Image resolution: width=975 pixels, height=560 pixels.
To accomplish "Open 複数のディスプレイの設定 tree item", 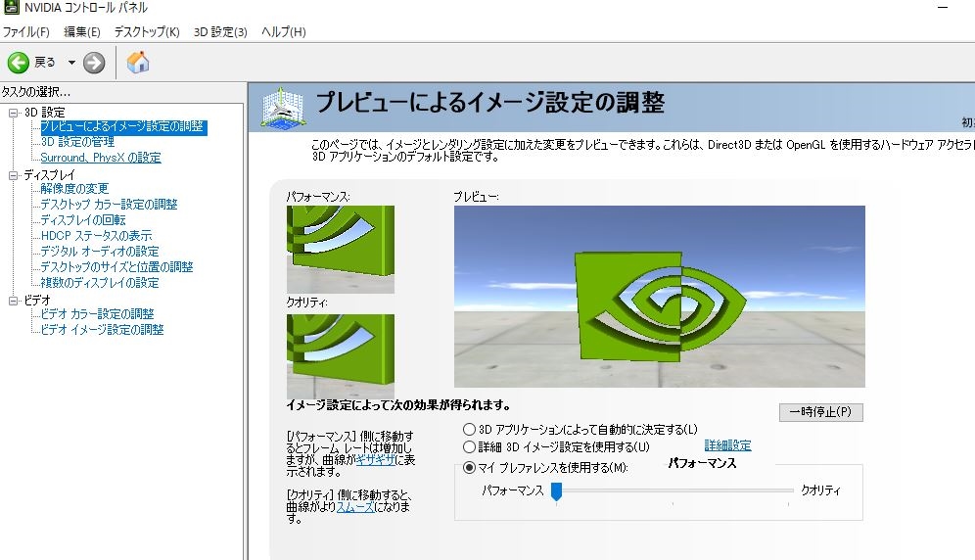I will pos(100,283).
